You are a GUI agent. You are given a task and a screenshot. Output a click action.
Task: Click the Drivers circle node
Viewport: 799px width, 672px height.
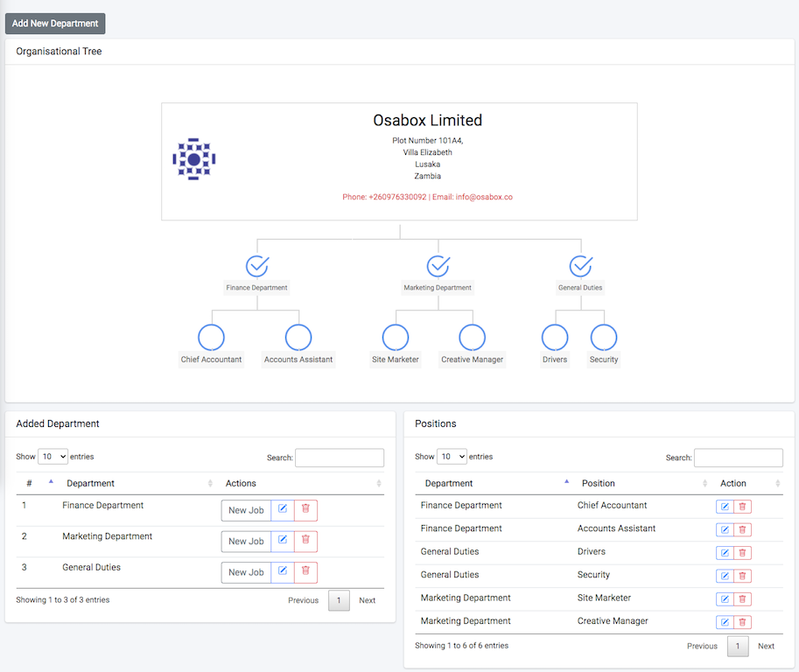[555, 337]
